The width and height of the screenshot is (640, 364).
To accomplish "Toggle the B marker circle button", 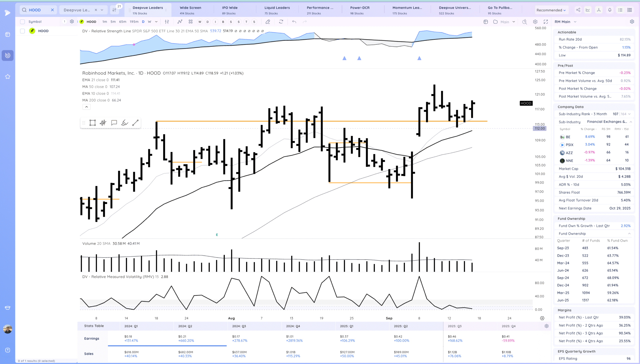I will pos(223,22).
